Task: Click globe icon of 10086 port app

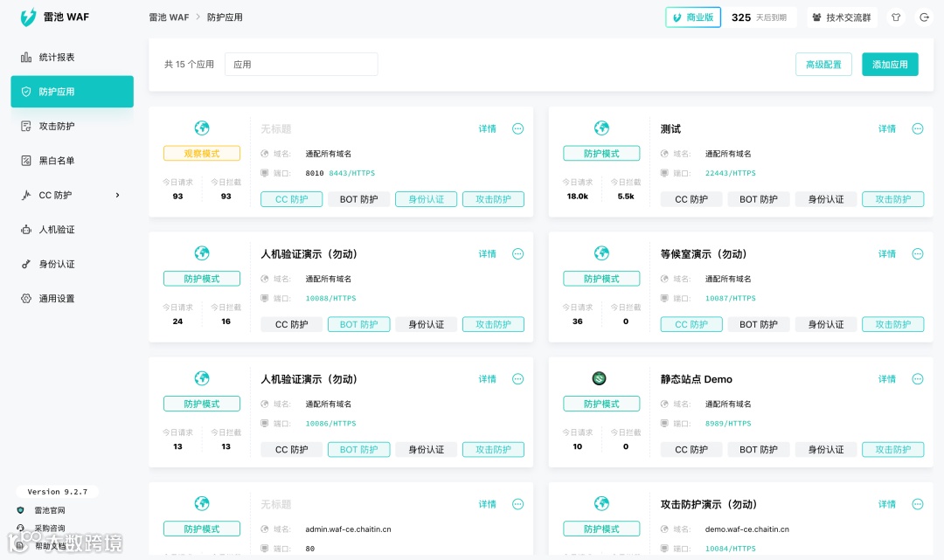Action: coord(202,377)
